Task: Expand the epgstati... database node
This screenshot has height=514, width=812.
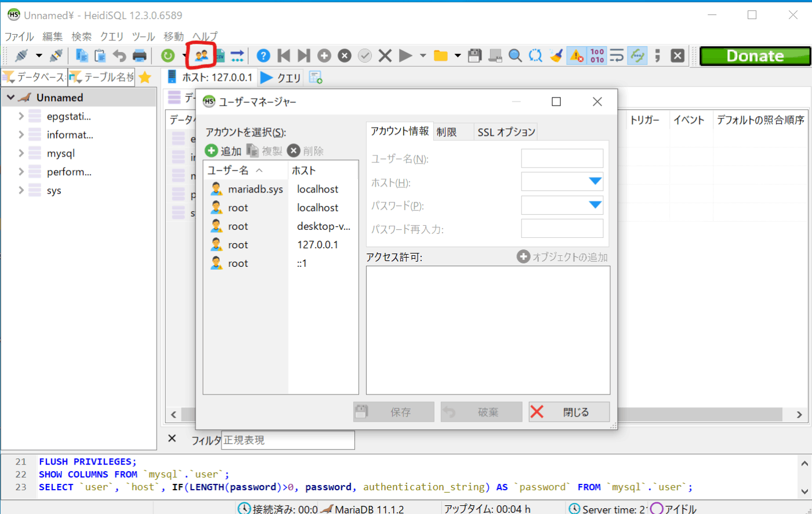Action: tap(21, 116)
